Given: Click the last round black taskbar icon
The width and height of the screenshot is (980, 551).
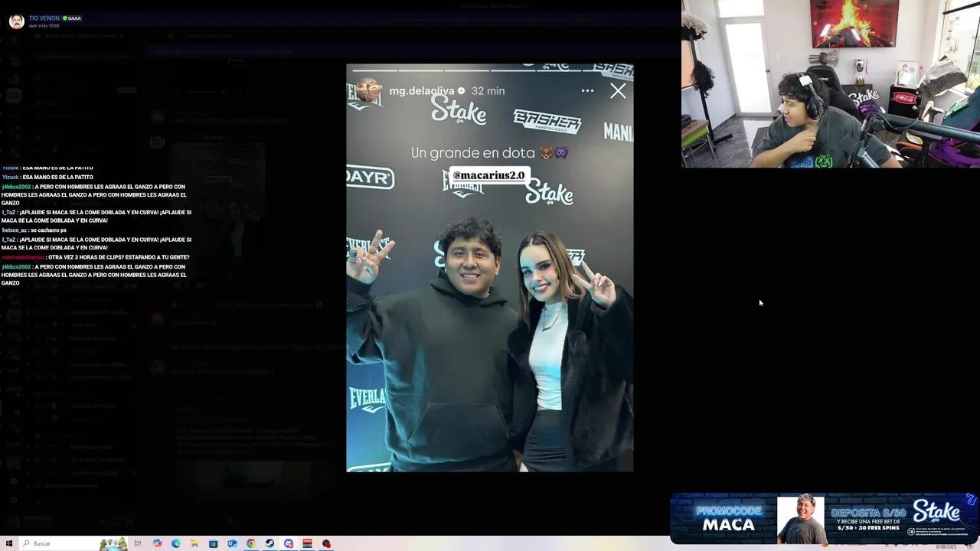Looking at the screenshot, I should (x=326, y=543).
